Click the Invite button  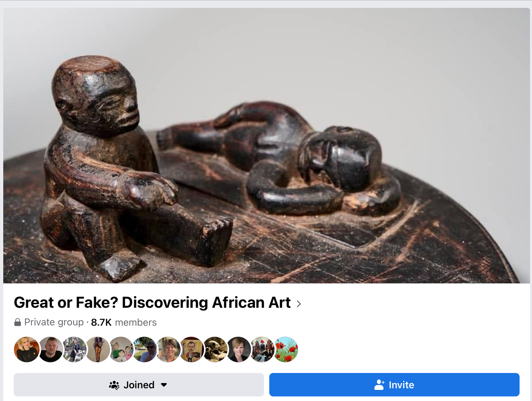click(394, 385)
